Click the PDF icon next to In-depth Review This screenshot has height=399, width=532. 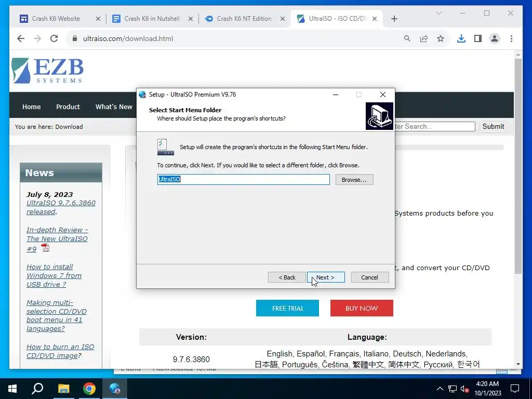tap(45, 248)
